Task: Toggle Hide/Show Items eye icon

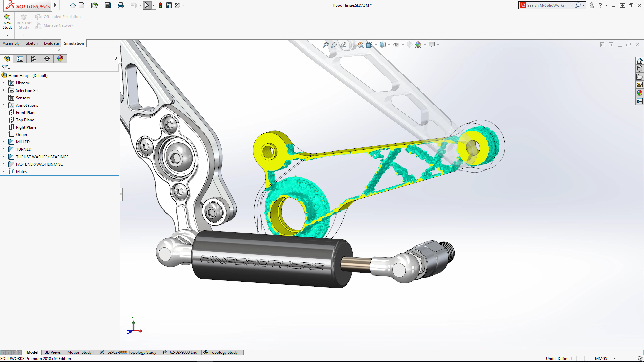Action: (396, 45)
